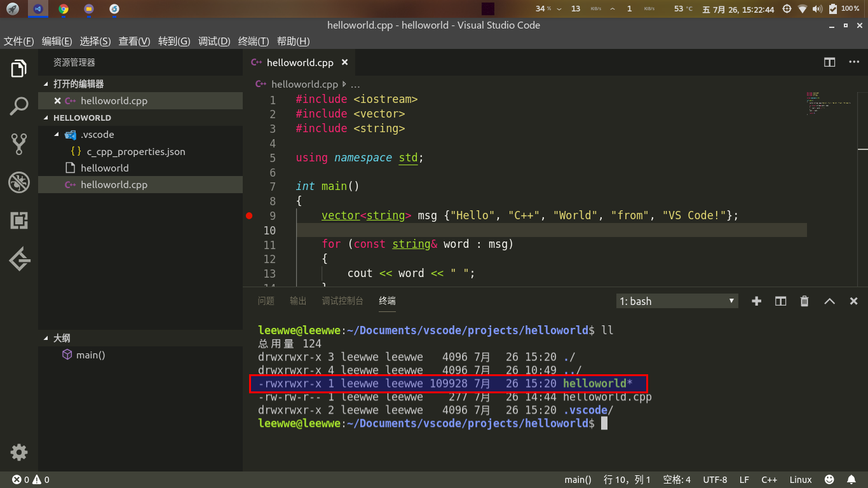Image resolution: width=868 pixels, height=488 pixels.
Task: Toggle the Explorer sidebar
Action: pyautogui.click(x=19, y=67)
